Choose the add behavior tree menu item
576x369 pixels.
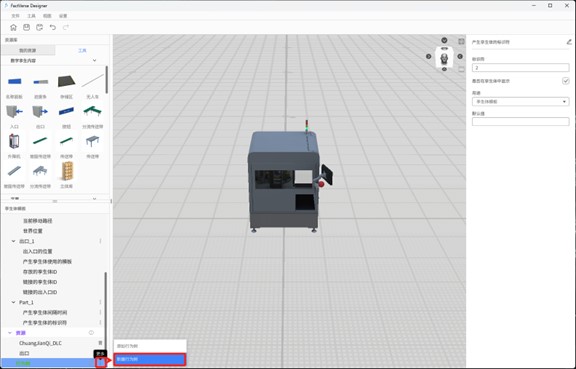[150, 346]
